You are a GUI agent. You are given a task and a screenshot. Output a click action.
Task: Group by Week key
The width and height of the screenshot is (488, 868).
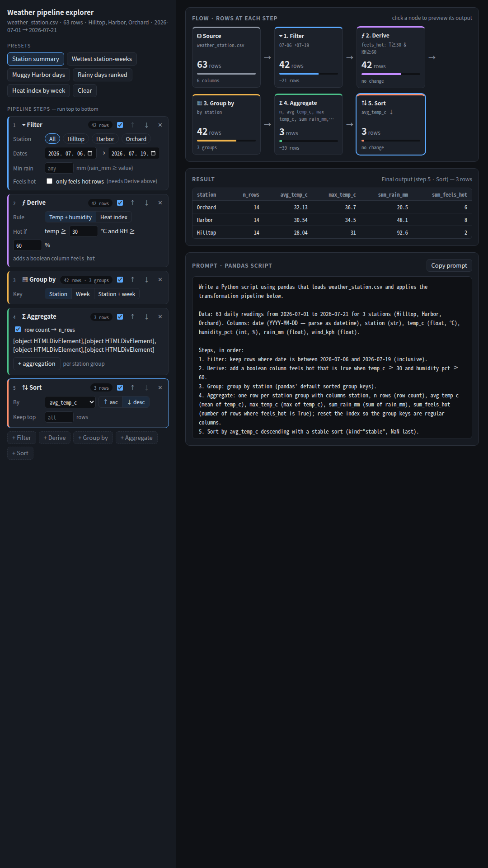(83, 294)
